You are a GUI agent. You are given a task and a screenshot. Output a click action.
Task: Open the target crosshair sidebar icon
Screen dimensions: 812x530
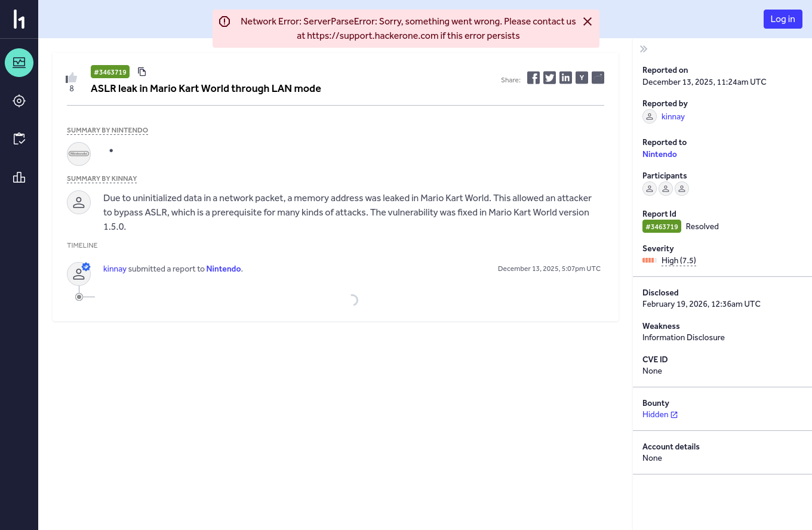[19, 101]
